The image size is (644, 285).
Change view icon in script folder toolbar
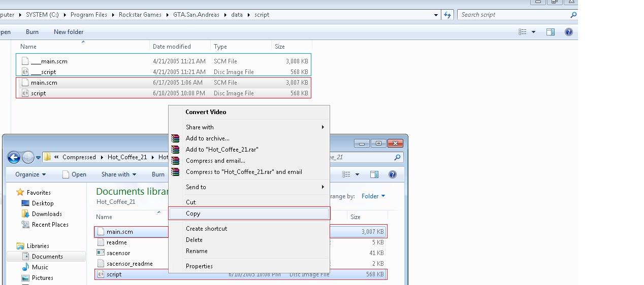(523, 32)
